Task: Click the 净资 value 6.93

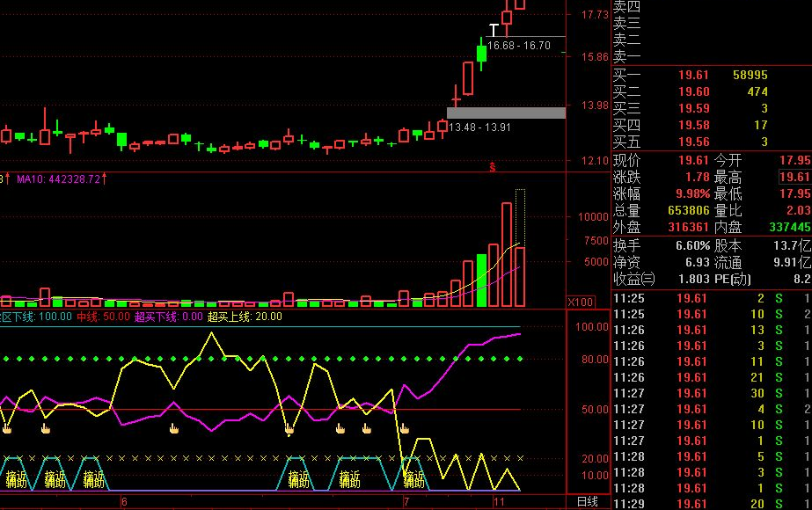Action: coord(697,262)
